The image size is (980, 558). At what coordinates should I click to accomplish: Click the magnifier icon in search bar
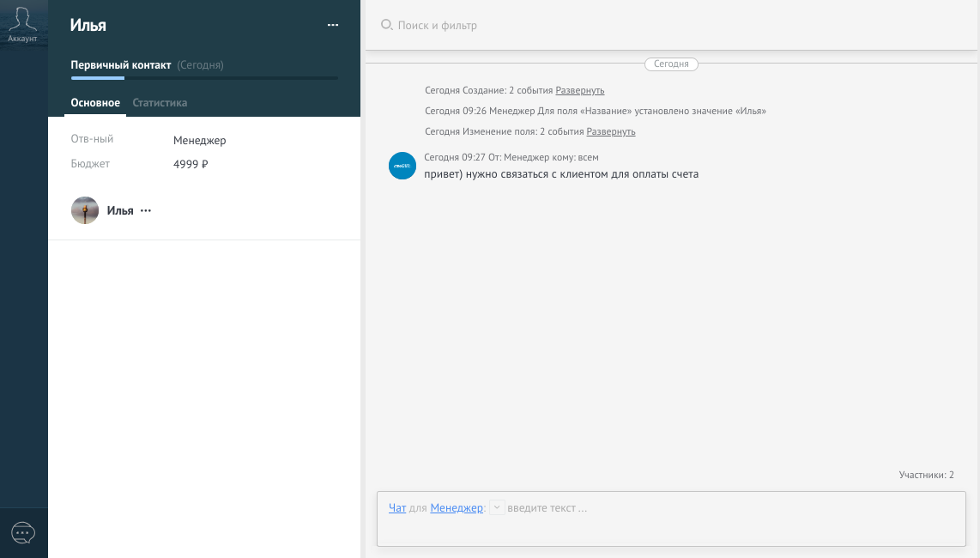click(386, 26)
